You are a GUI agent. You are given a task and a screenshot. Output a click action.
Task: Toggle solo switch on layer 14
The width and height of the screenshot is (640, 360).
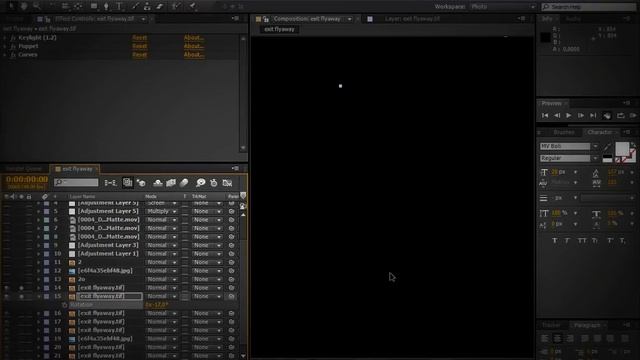[x=21, y=288]
